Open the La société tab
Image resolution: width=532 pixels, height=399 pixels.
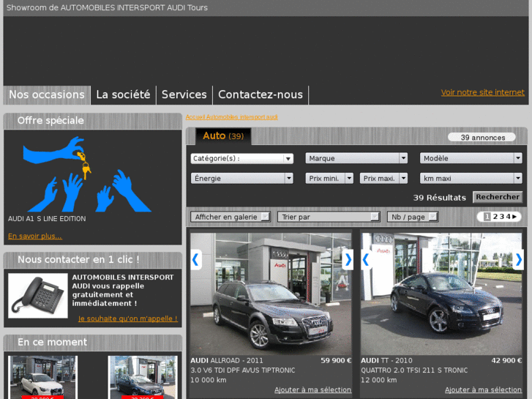pyautogui.click(x=123, y=94)
